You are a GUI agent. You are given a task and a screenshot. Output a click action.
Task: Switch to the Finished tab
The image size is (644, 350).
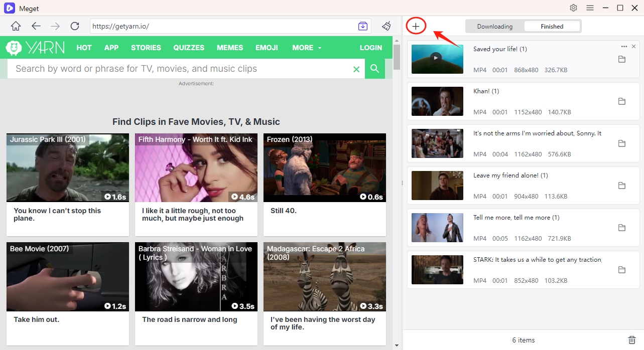pyautogui.click(x=552, y=27)
